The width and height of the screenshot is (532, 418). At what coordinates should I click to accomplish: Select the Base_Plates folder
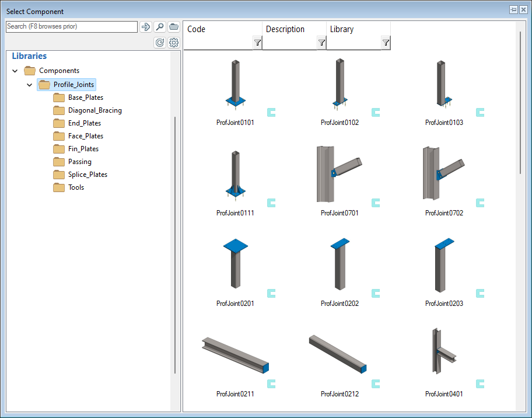coord(85,97)
